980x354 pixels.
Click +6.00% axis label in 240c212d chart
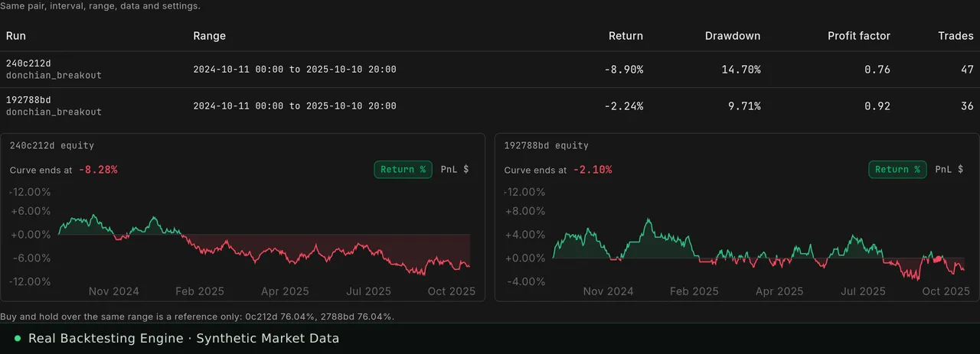29,211
